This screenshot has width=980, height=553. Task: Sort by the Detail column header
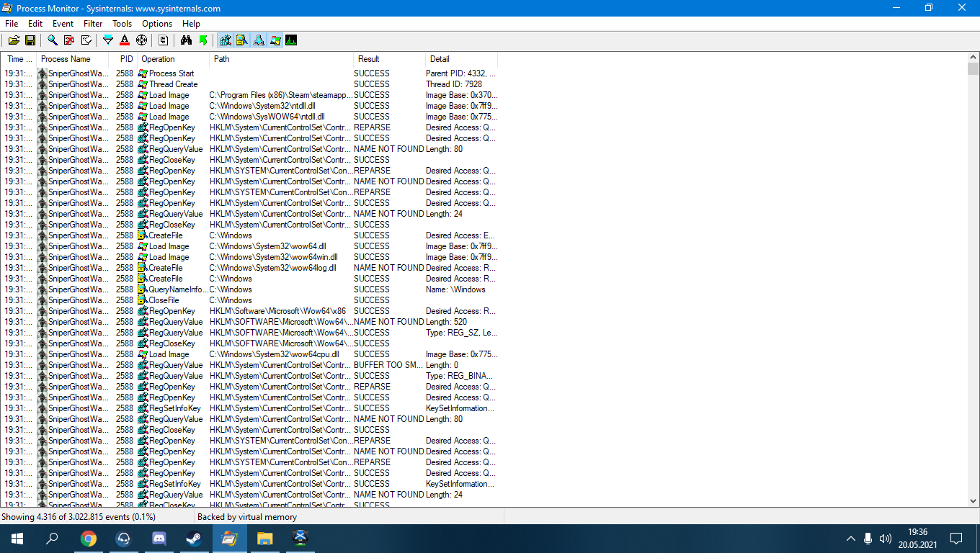[462, 59]
